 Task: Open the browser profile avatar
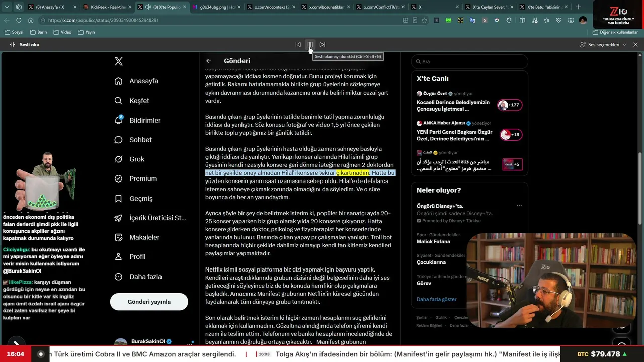(x=583, y=20)
